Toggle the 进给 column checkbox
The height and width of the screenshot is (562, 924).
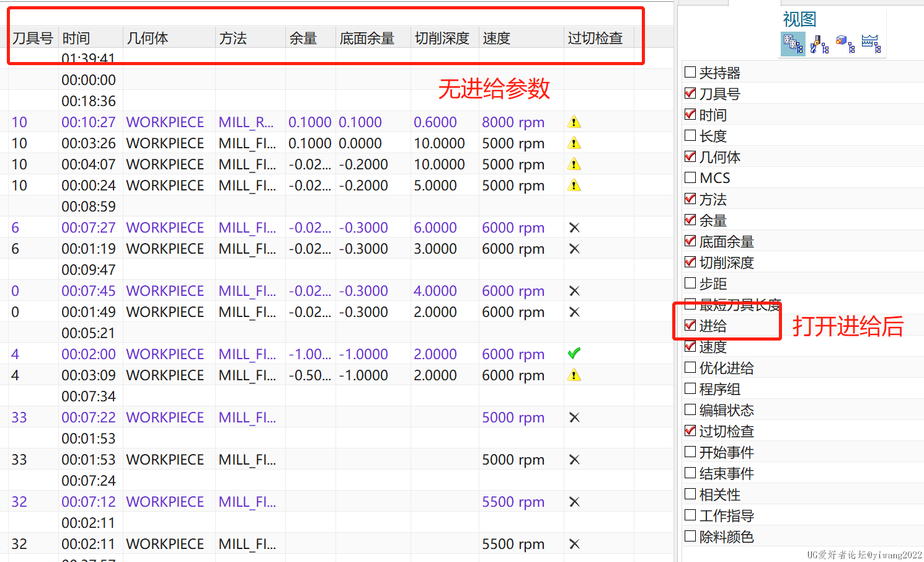point(690,325)
